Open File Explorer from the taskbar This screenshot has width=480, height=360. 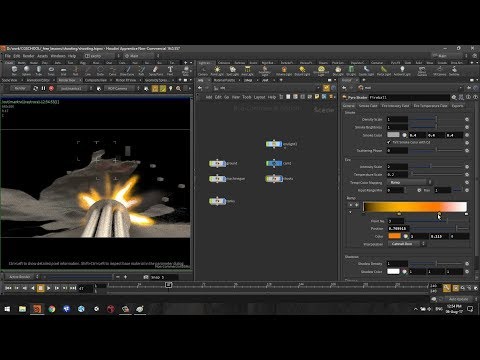[x=22, y=309]
